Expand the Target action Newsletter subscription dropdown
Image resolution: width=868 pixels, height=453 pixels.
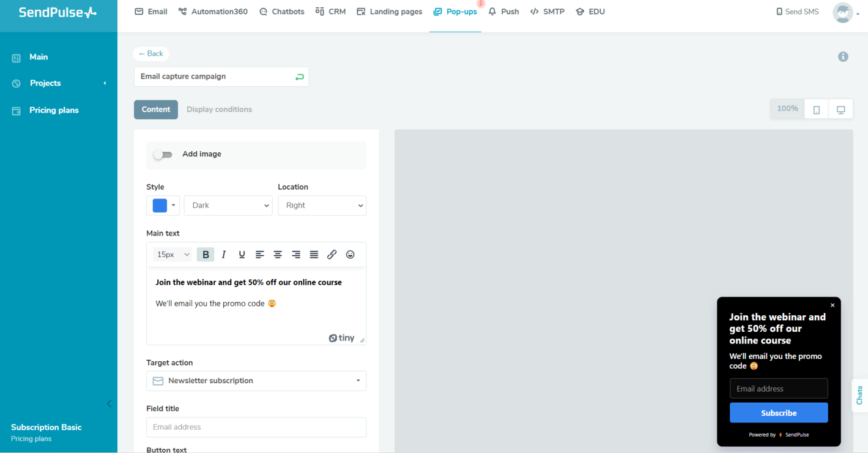click(256, 381)
